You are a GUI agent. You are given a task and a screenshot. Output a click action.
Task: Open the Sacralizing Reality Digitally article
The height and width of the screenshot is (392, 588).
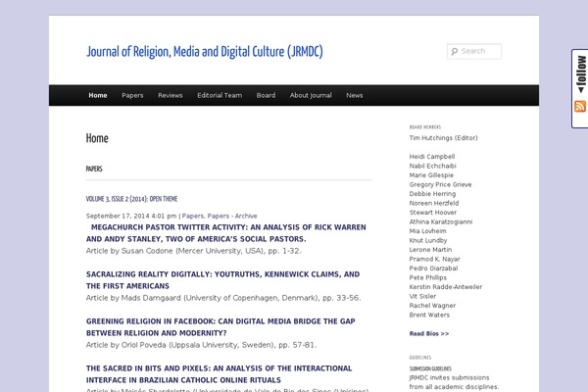coord(222,280)
